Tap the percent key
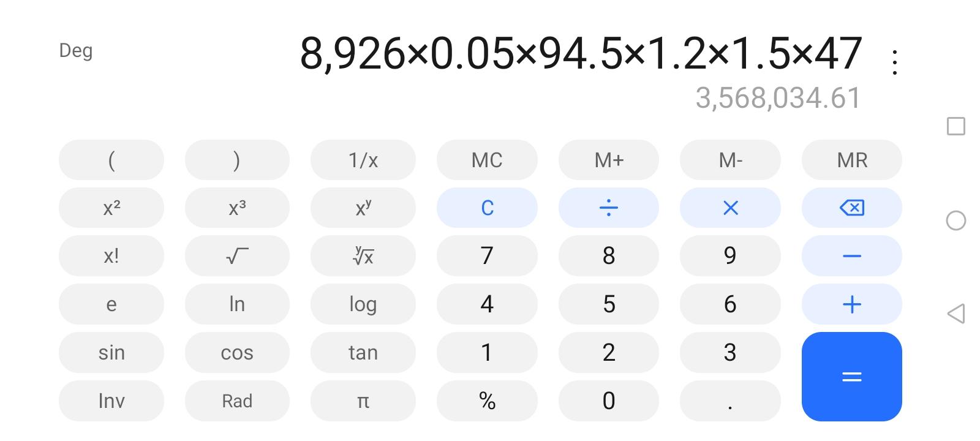The image size is (980, 441). pyautogui.click(x=487, y=401)
